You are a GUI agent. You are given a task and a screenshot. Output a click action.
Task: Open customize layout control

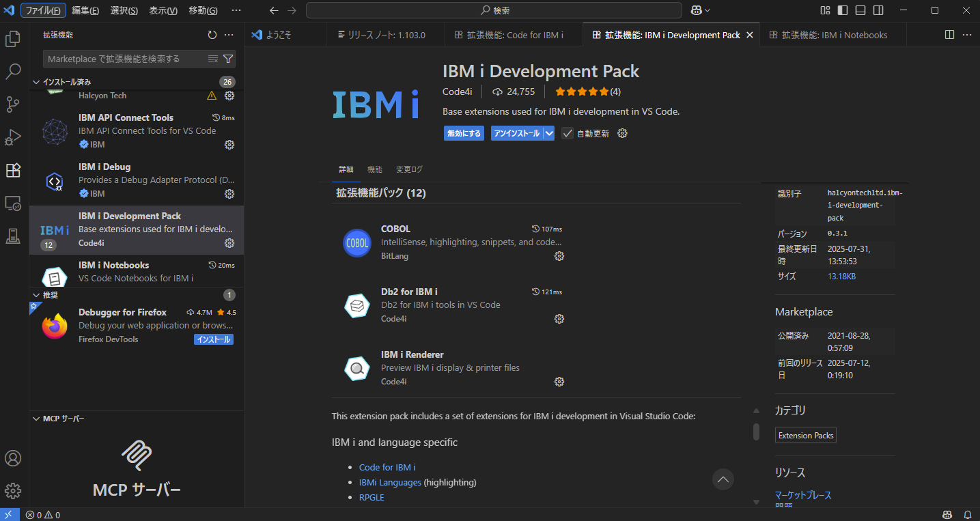pyautogui.click(x=826, y=10)
